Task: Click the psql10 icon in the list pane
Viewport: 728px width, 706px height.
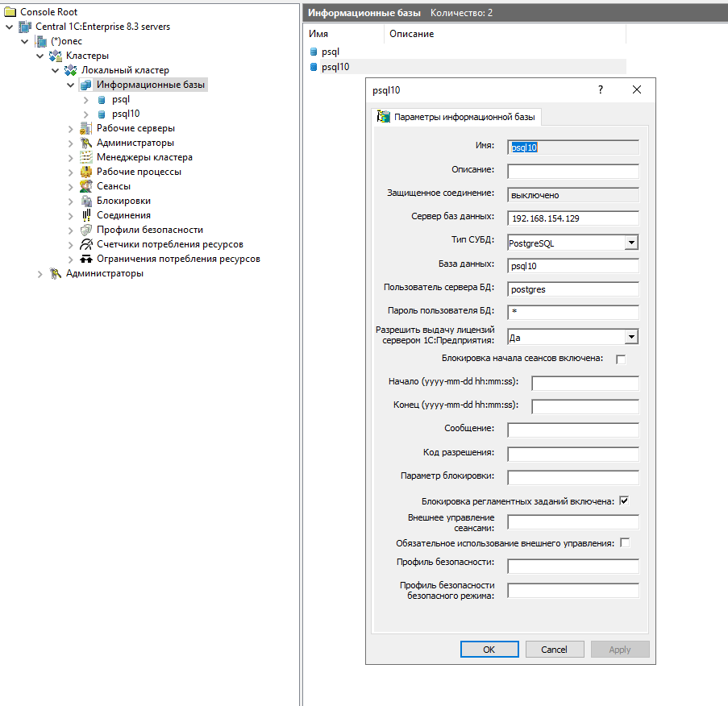Action: pyautogui.click(x=314, y=67)
